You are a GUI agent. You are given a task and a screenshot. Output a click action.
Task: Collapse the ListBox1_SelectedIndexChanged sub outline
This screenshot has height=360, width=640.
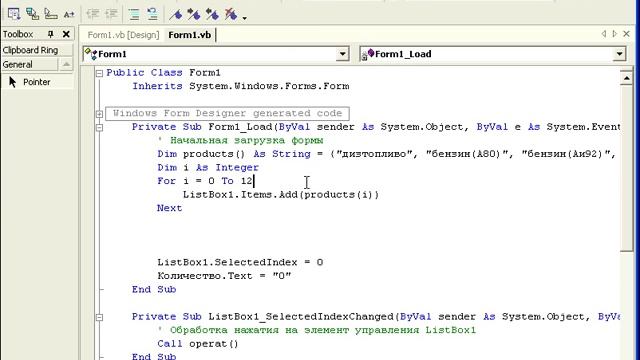[x=99, y=317]
